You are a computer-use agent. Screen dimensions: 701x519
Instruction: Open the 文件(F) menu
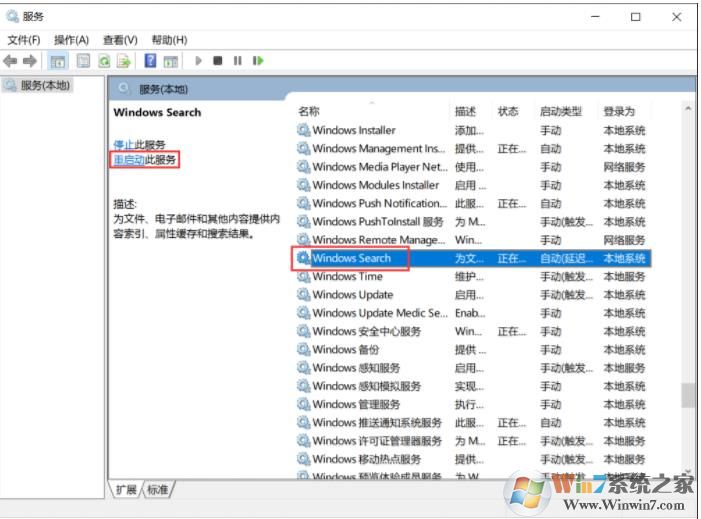click(24, 40)
